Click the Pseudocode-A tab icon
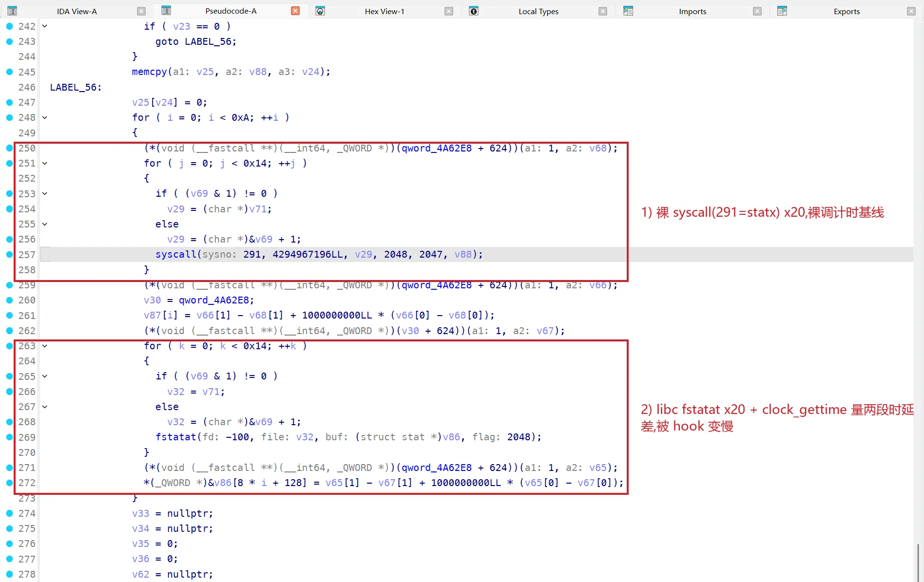 166,10
